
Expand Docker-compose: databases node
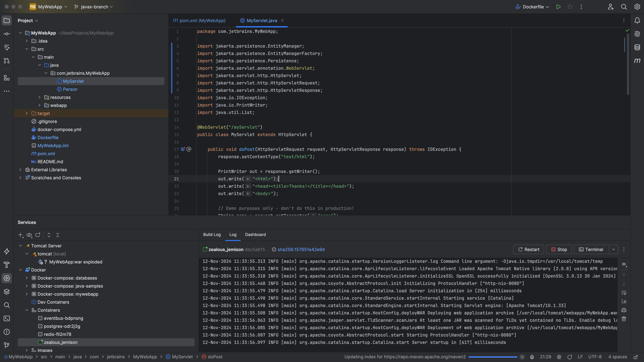27,278
